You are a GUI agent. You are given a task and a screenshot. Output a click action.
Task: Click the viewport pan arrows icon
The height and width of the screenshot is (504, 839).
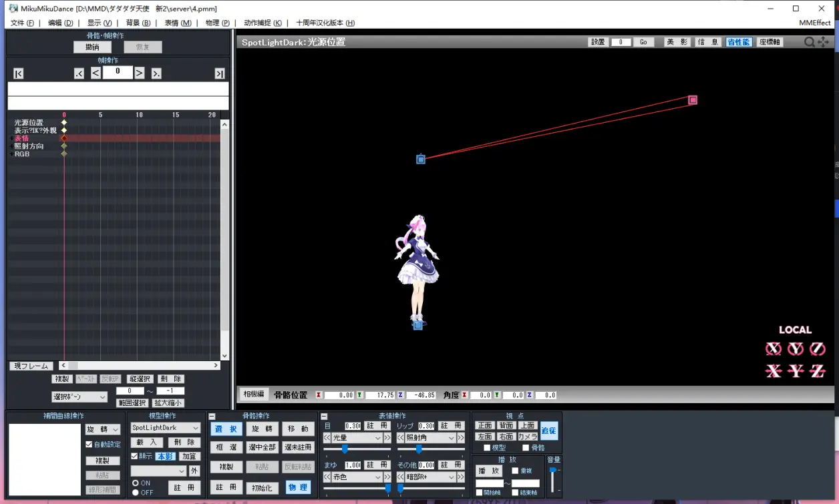pyautogui.click(x=823, y=42)
